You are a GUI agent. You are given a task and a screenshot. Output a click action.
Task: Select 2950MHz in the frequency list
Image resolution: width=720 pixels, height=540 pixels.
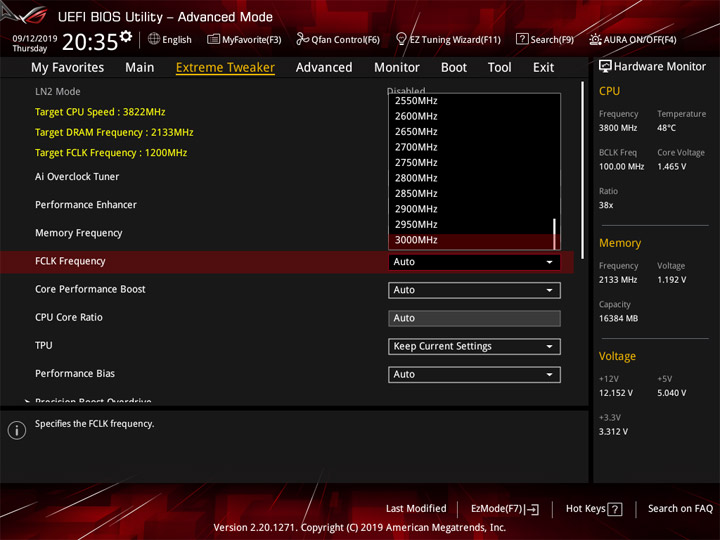click(472, 225)
